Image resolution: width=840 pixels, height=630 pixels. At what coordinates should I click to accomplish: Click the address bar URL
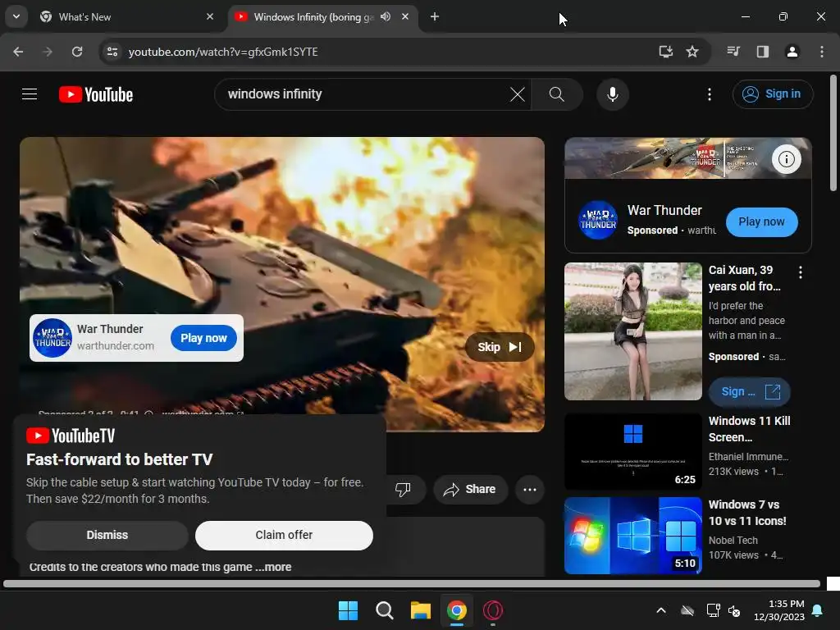[223, 52]
